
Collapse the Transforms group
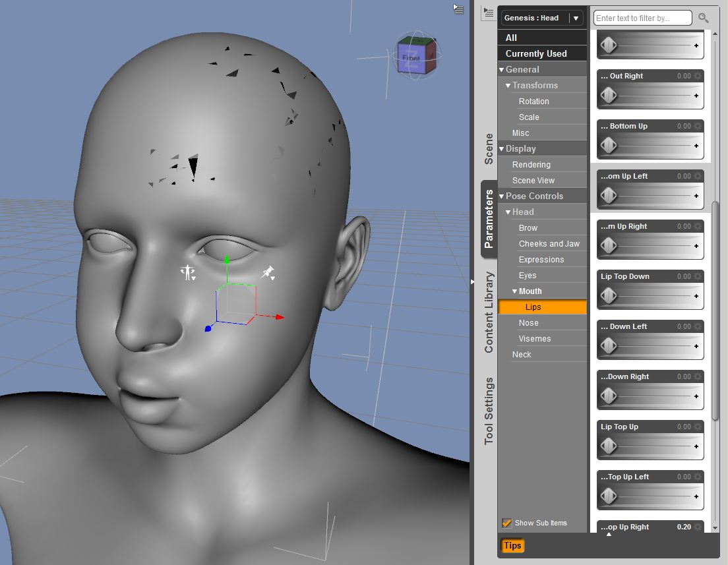coord(508,86)
